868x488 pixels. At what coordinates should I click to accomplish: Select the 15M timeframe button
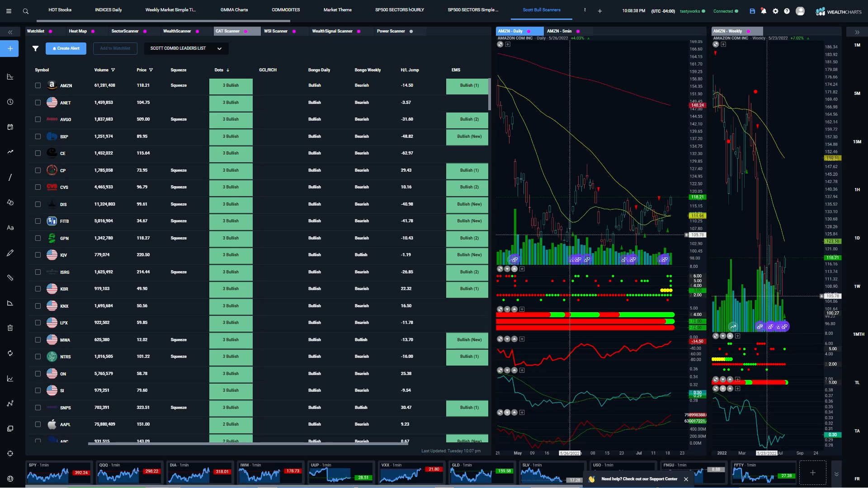point(857,142)
